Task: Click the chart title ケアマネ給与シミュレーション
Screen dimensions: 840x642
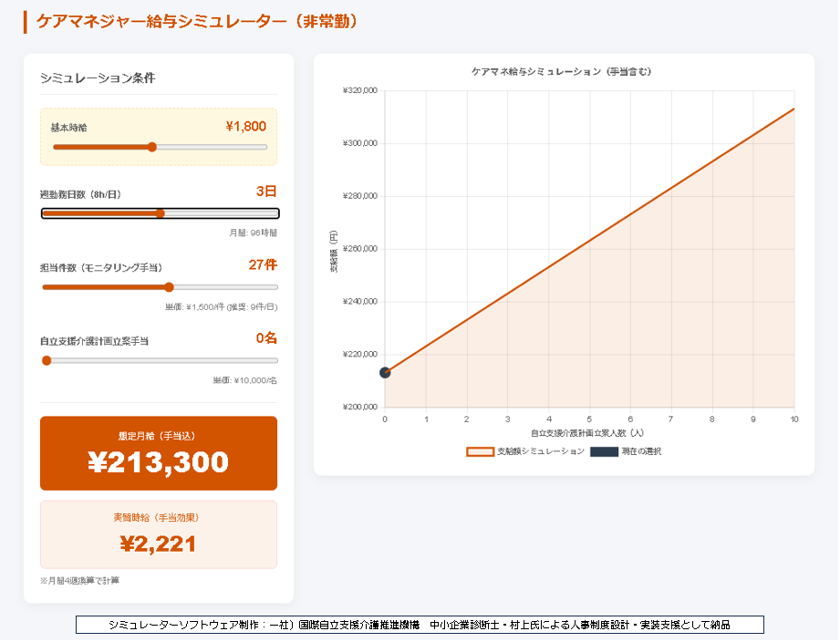Action: tap(562, 71)
